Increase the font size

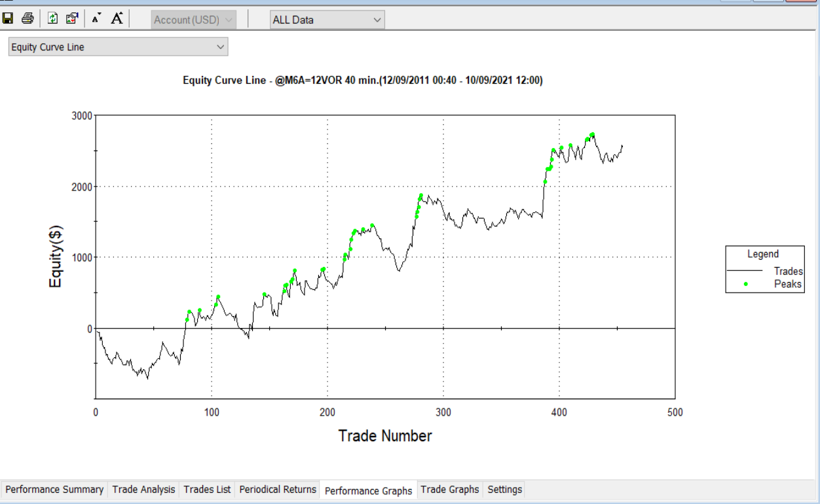point(117,19)
